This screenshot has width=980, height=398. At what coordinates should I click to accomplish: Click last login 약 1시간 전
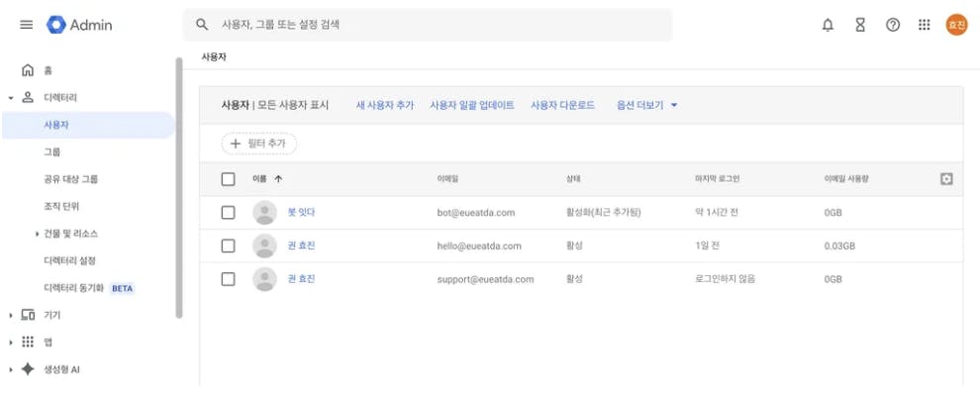(x=717, y=213)
